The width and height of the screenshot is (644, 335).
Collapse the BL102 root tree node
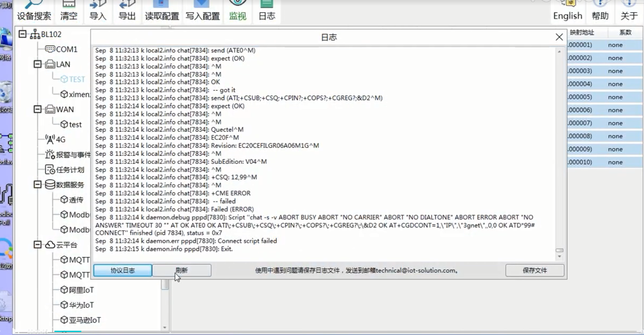[x=23, y=34]
